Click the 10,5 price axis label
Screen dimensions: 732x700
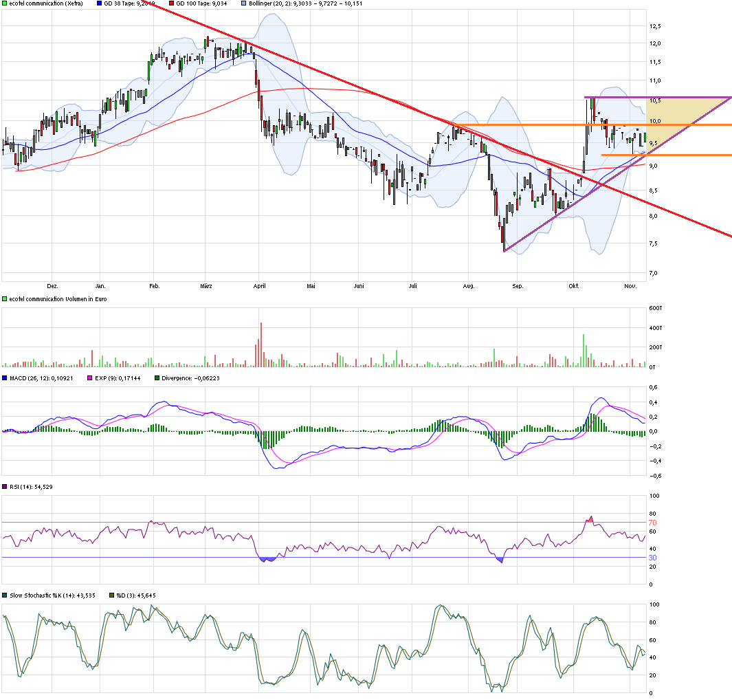coord(656,100)
